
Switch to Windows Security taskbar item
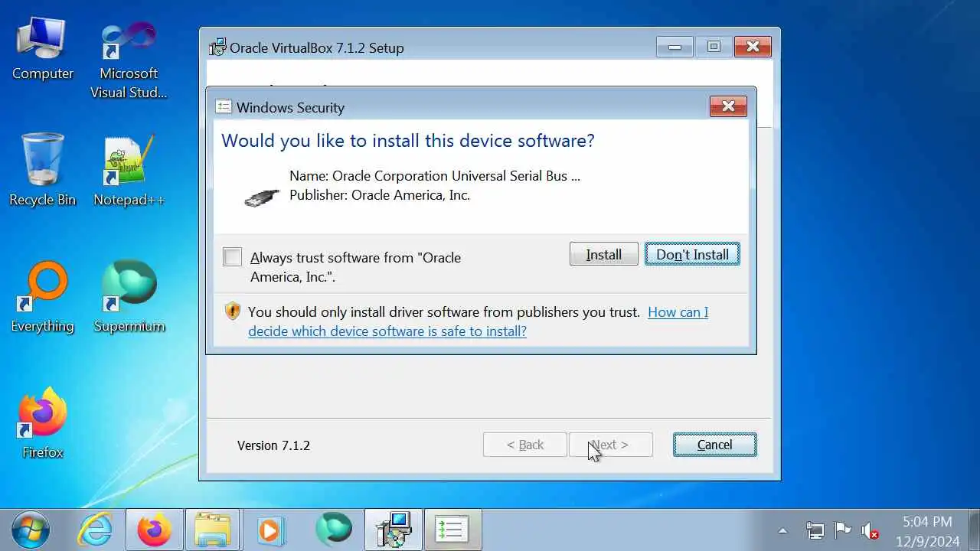click(x=452, y=530)
